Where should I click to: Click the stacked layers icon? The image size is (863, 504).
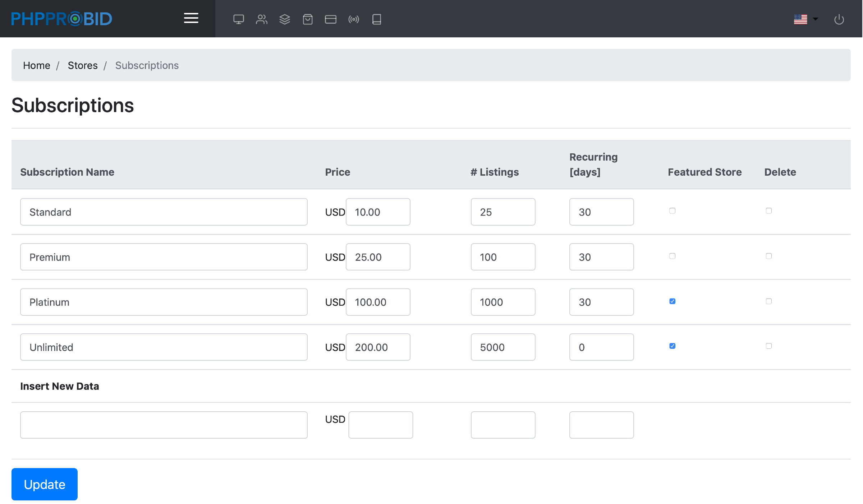pyautogui.click(x=284, y=19)
